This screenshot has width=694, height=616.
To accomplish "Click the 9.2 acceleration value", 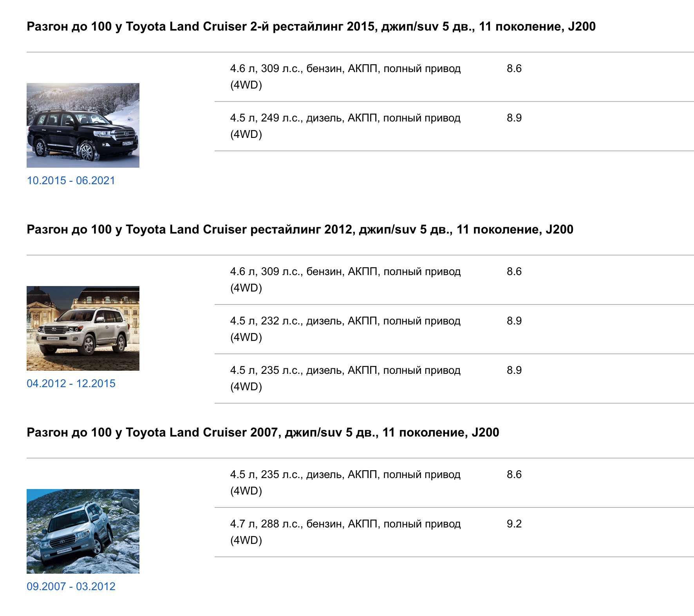I will 514,524.
